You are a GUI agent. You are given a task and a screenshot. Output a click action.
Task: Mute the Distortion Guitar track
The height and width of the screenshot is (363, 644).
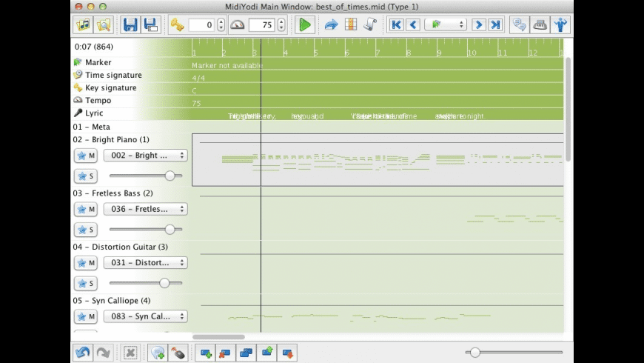coord(85,263)
